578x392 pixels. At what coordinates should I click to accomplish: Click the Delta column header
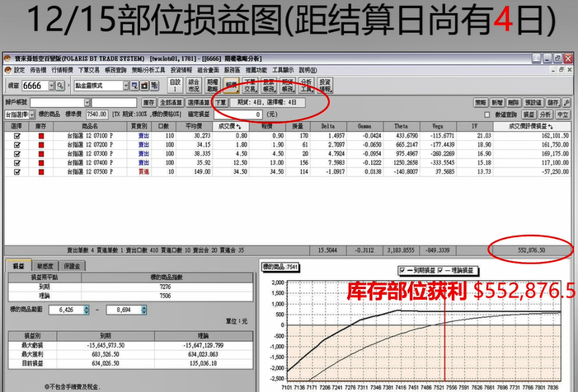coord(327,126)
